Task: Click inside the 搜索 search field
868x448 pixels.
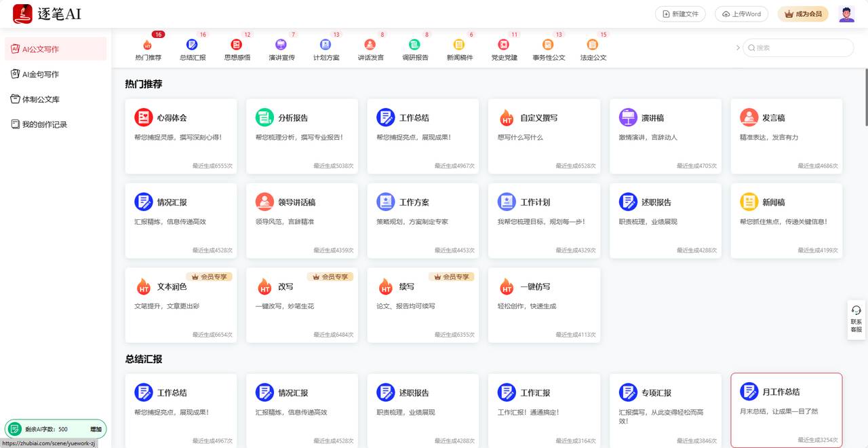Action: click(797, 48)
